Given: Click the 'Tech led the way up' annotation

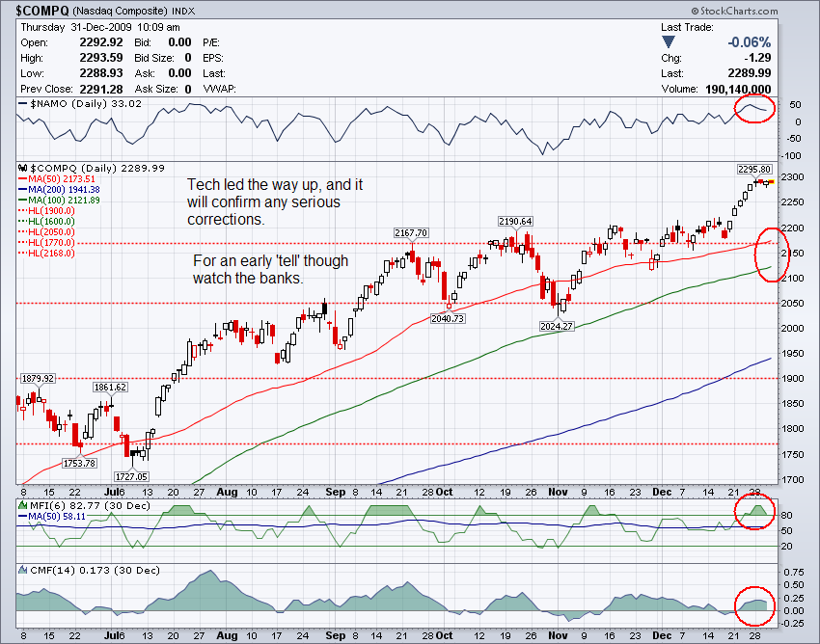Looking at the screenshot, I should click(275, 202).
